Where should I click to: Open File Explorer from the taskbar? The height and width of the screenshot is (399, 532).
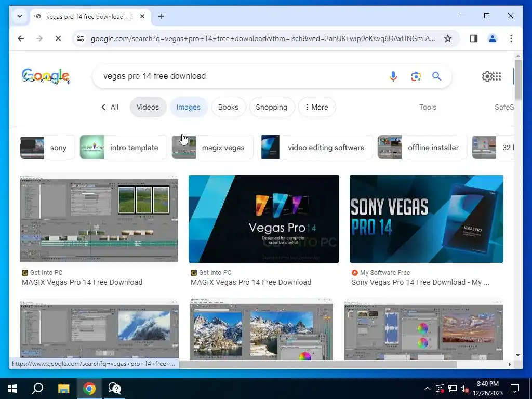(63, 389)
